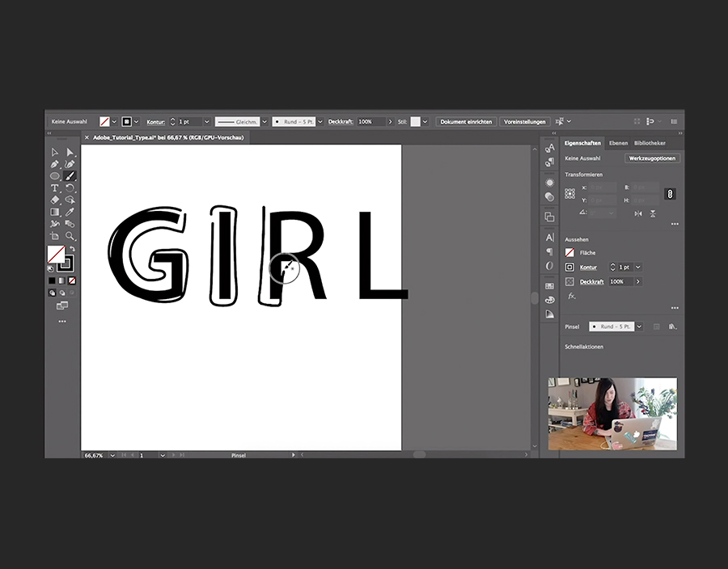Screen dimensions: 728x569
Task: Open the Bibliotheken panel tab
Action: click(650, 143)
